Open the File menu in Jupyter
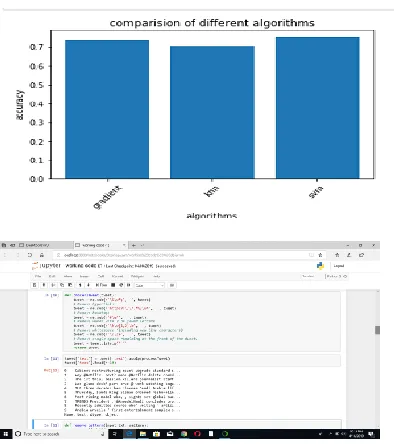 click(x=38, y=276)
